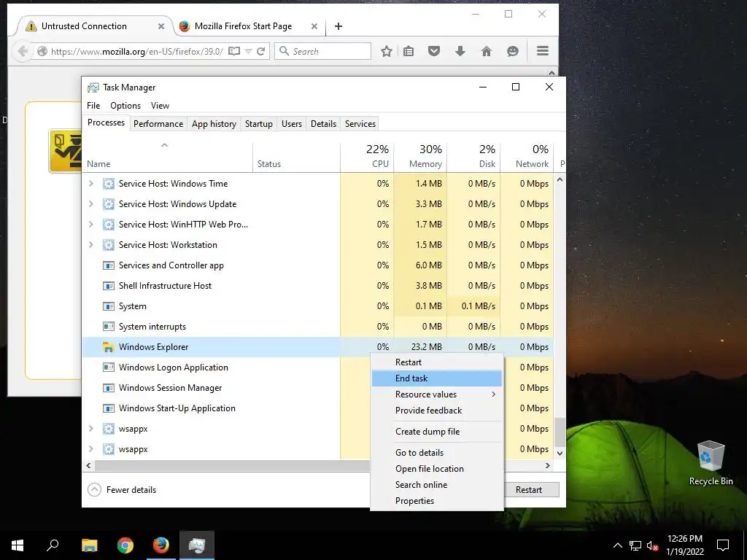
Task: Select Provide feedback menu entry
Action: point(437,410)
